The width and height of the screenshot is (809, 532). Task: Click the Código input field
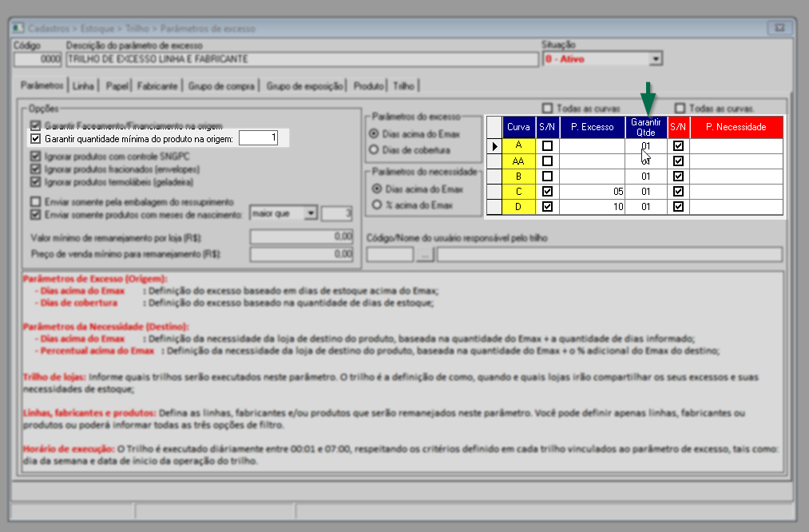pos(38,59)
